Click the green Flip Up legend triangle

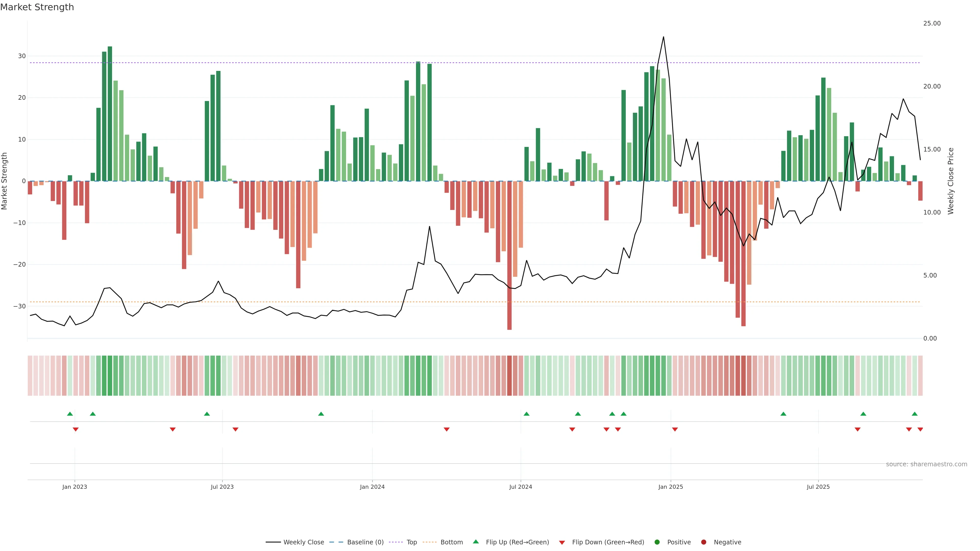pos(475,542)
